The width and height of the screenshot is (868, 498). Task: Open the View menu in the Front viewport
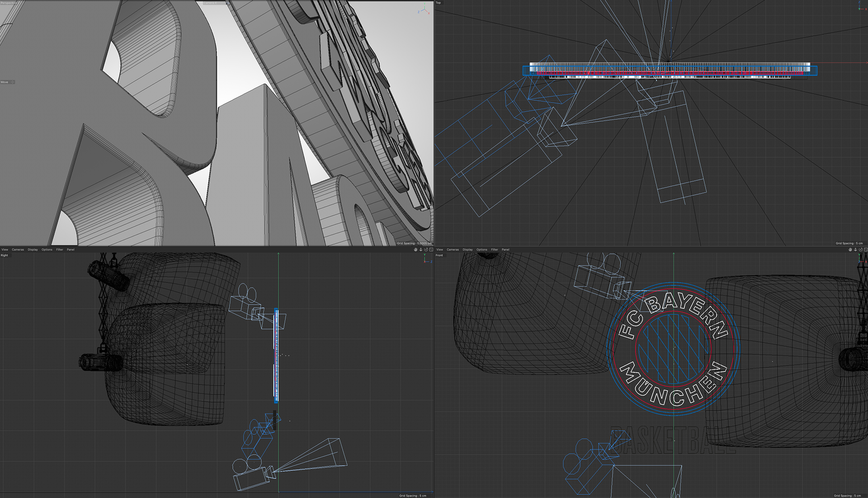click(439, 249)
